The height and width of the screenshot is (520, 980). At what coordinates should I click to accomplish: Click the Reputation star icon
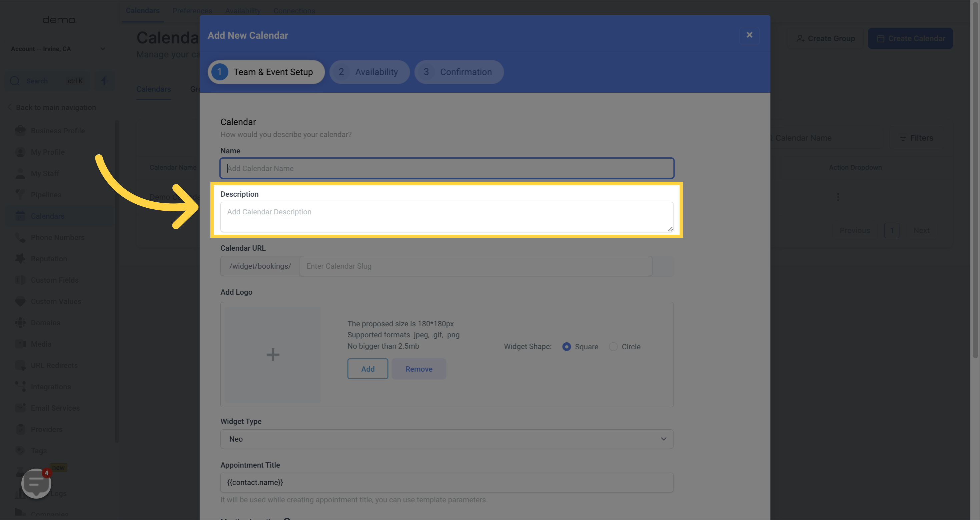[20, 258]
